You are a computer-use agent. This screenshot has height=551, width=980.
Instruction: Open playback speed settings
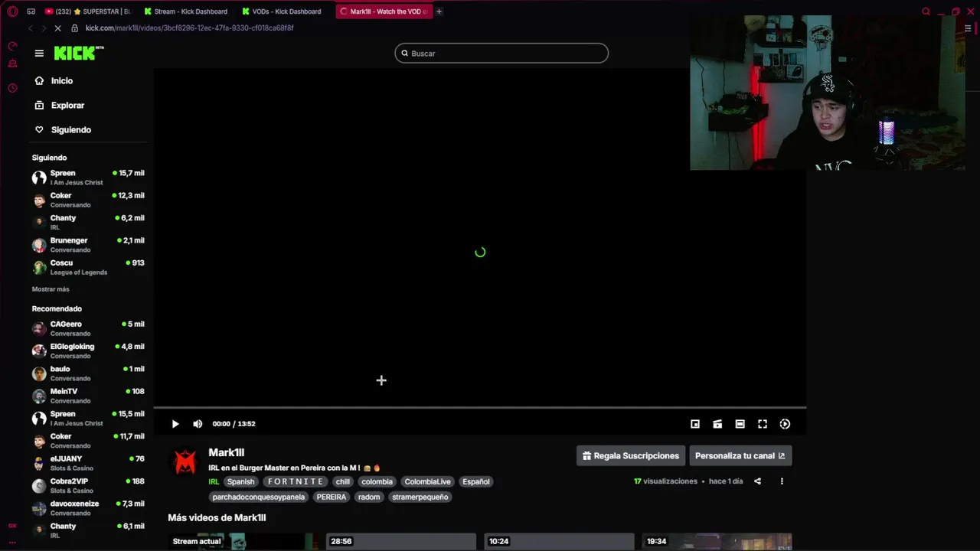coord(785,424)
